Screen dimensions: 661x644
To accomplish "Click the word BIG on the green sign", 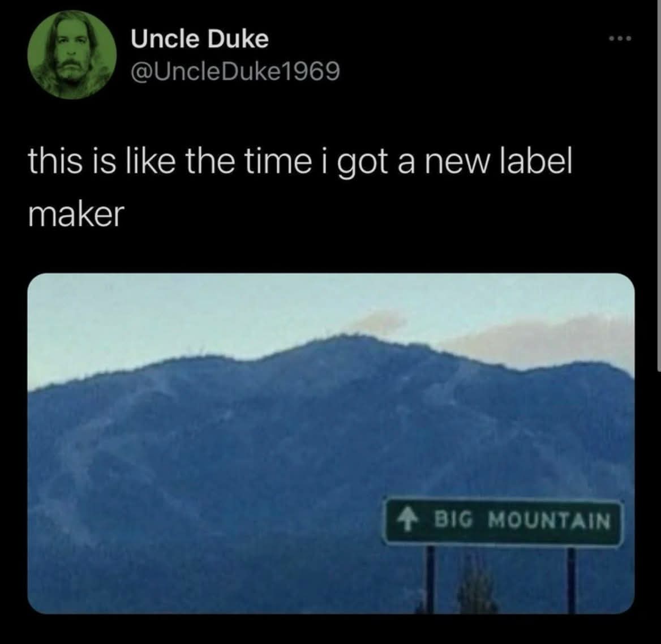I will [454, 520].
